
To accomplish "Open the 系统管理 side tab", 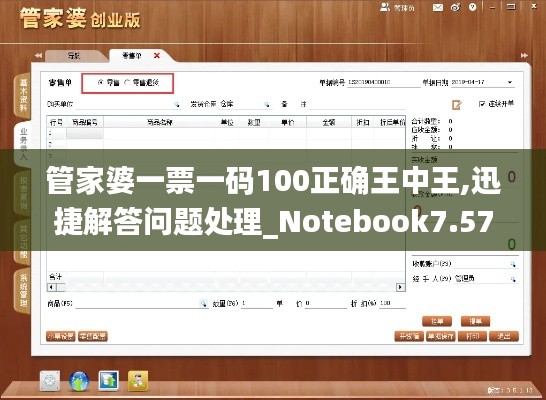I will [x=23, y=291].
